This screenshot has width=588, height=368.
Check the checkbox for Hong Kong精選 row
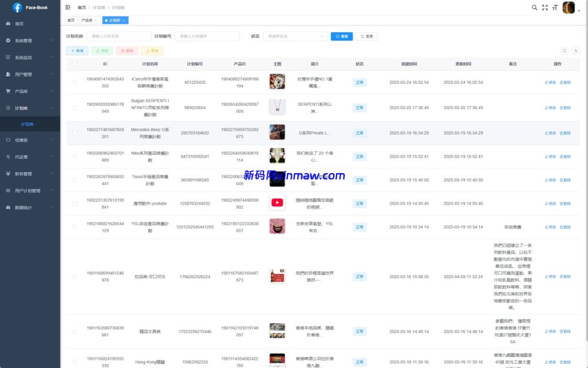click(x=73, y=363)
